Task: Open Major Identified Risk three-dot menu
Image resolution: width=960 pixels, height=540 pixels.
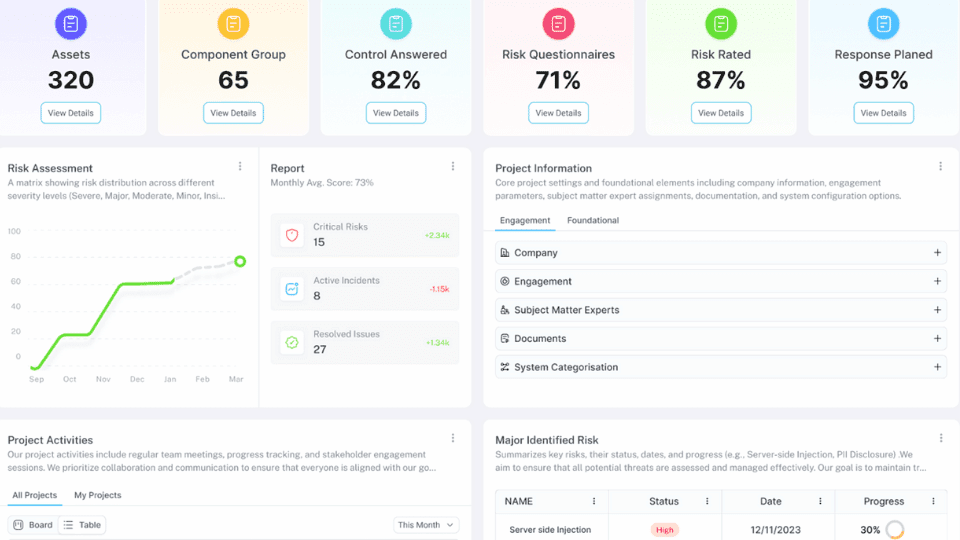Action: (x=940, y=438)
